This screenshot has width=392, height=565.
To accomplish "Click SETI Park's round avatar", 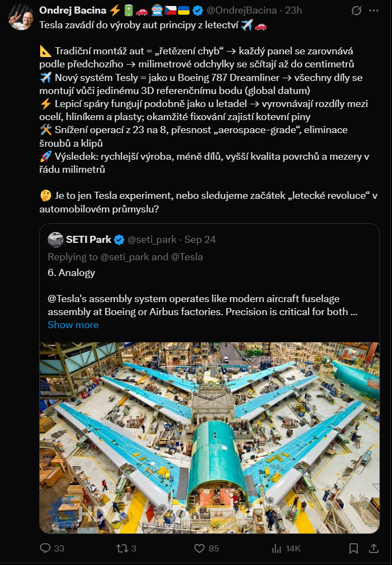I will tap(55, 240).
